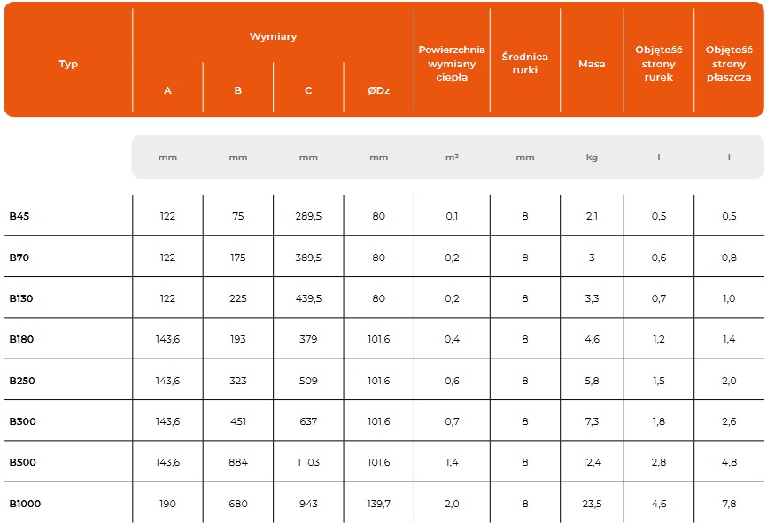This screenshot has height=532, width=767.
Task: Select the 1 103 dimension C cell
Action: [x=308, y=462]
